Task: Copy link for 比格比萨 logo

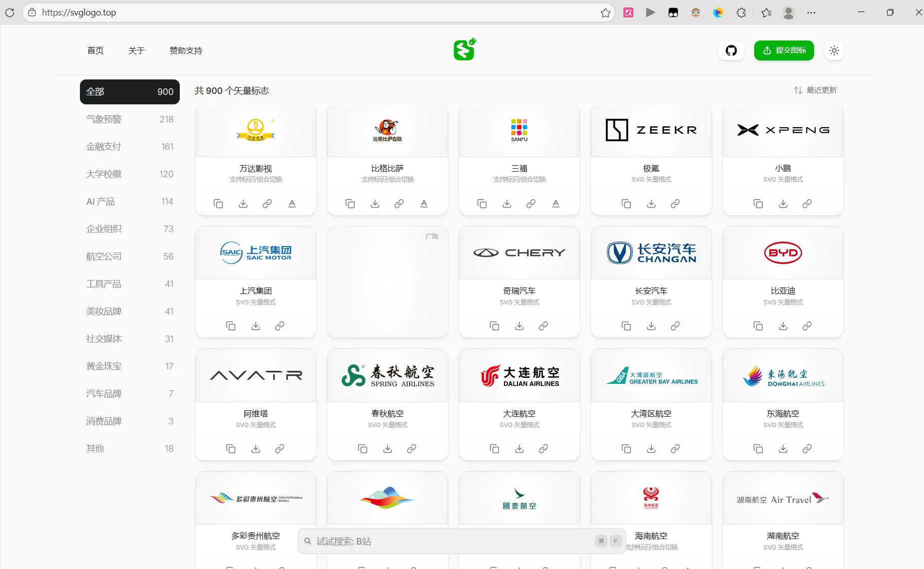Action: click(399, 204)
